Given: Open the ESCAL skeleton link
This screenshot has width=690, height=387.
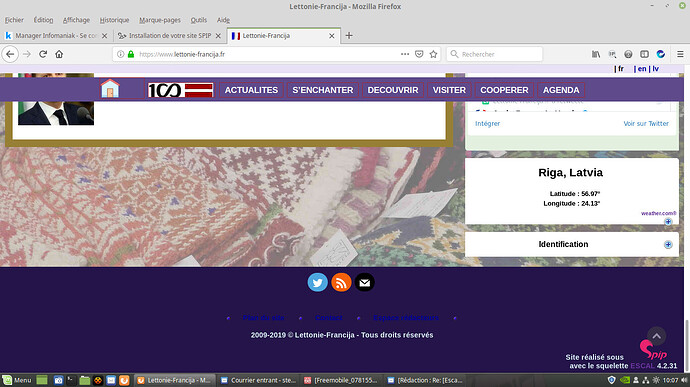Looking at the screenshot, I should pyautogui.click(x=642, y=366).
